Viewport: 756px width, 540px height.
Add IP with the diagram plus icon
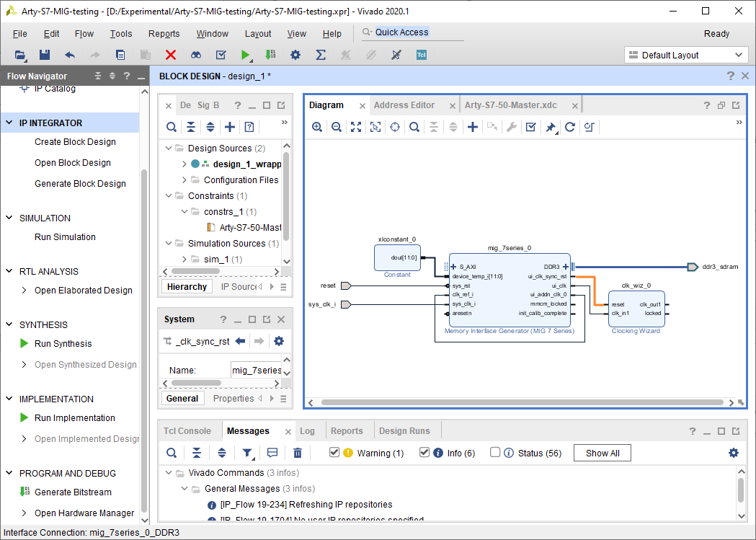(473, 127)
